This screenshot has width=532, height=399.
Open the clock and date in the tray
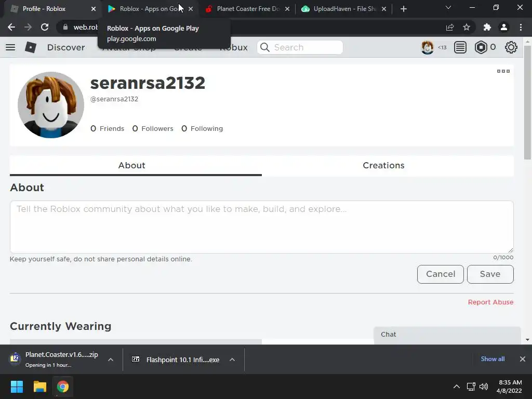pyautogui.click(x=510, y=387)
